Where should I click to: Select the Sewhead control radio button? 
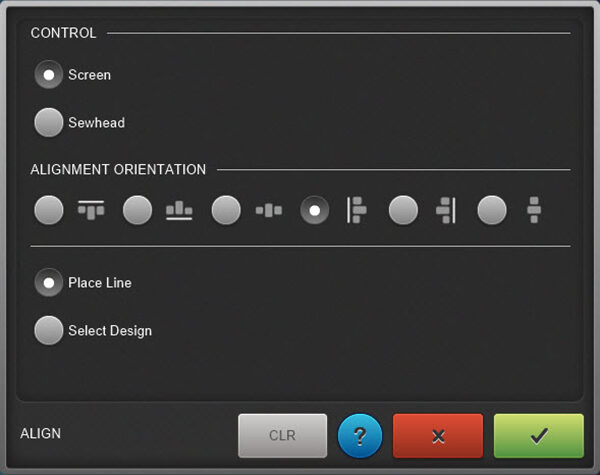49,122
